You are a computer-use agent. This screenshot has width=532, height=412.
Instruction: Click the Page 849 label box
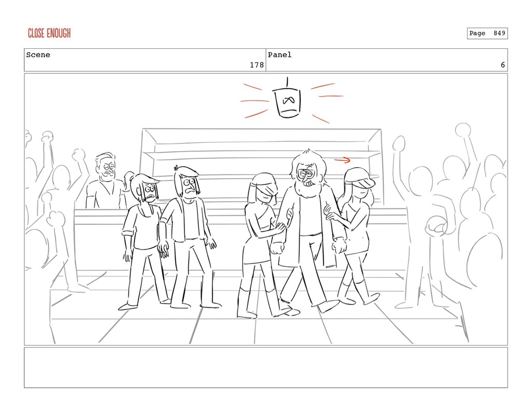tap(487, 33)
